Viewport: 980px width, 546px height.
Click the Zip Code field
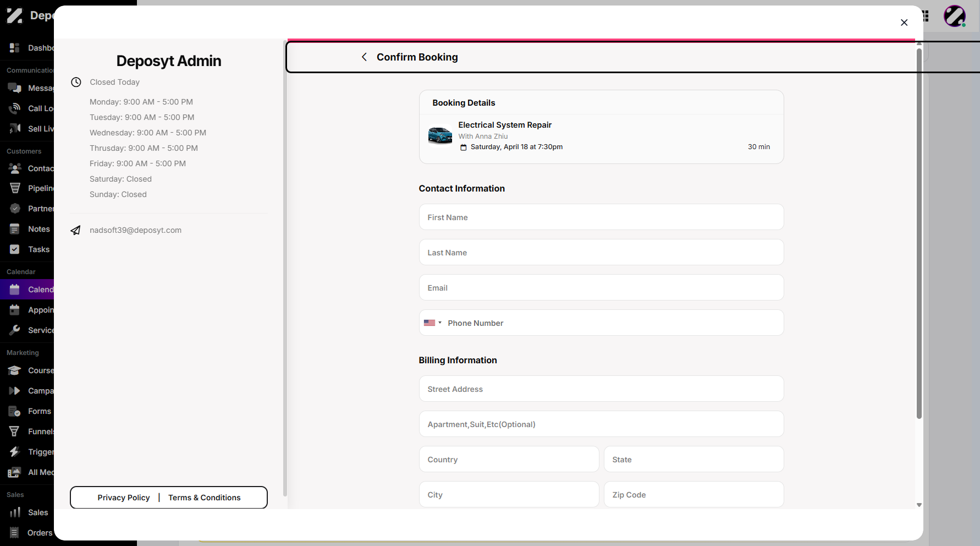point(693,495)
